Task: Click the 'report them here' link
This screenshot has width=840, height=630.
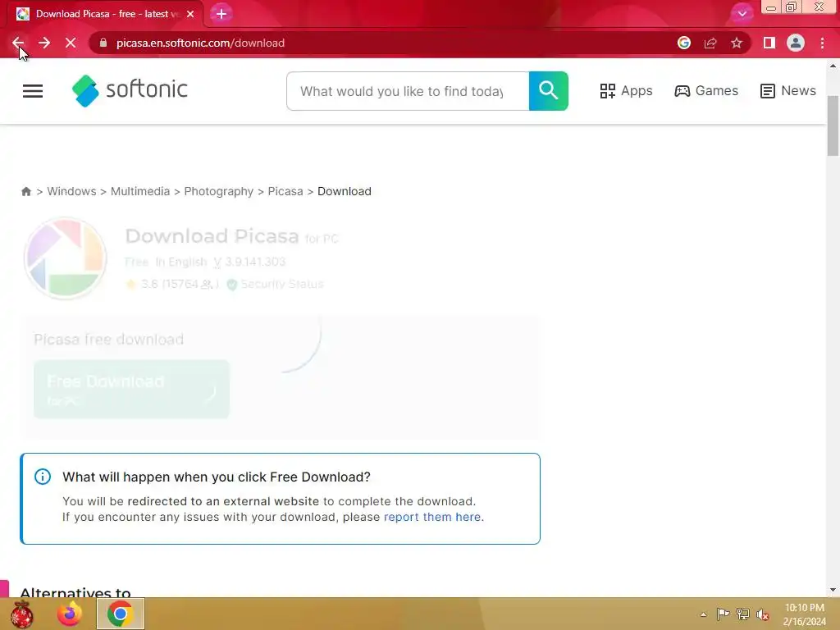Action: coord(432,517)
